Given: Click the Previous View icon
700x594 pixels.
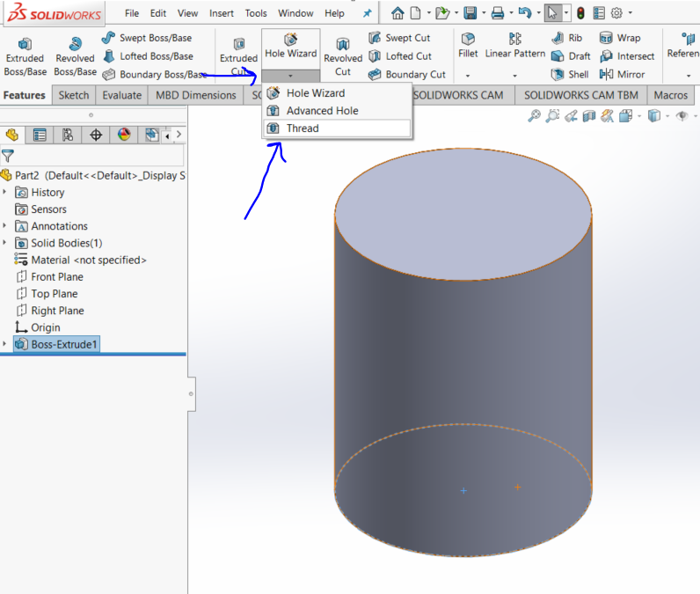Looking at the screenshot, I should pos(571,116).
